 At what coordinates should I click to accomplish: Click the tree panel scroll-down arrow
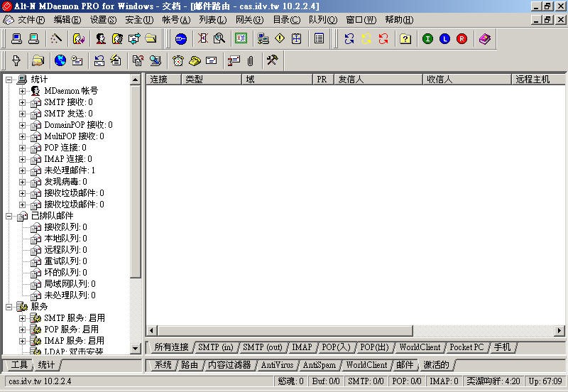pos(136,348)
